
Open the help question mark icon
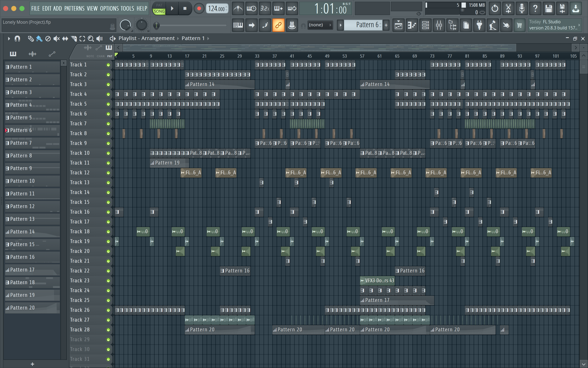(x=535, y=9)
